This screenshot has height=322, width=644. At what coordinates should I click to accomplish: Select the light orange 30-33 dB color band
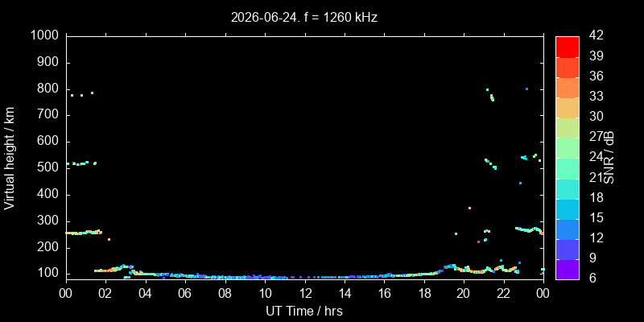click(x=568, y=108)
